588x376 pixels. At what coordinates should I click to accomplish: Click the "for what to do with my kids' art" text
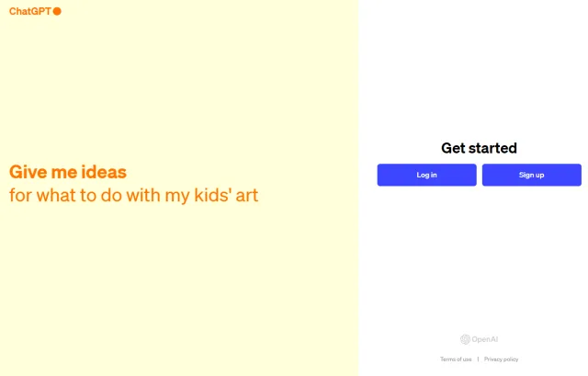tap(133, 196)
